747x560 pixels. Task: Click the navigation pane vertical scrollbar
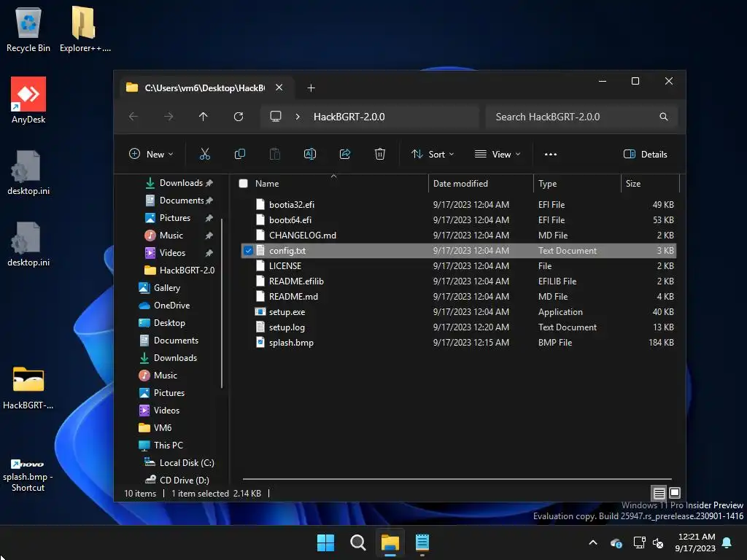coord(222,303)
